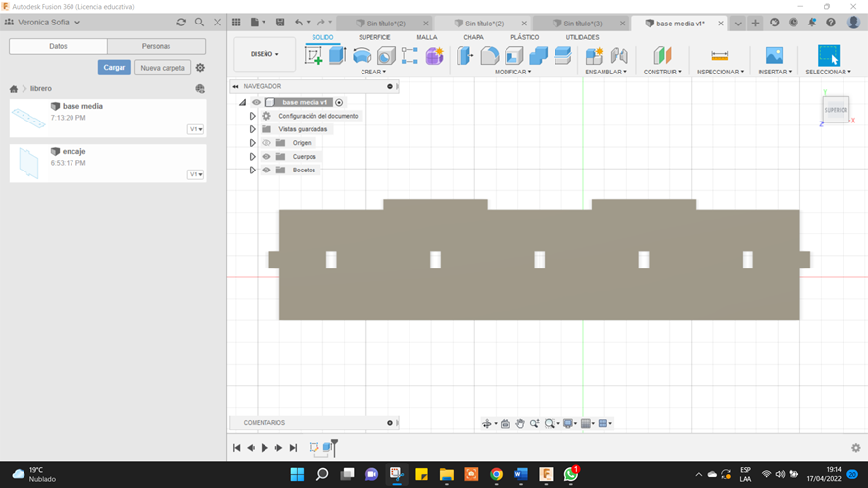Open the version V1 dropdown for base media
868x488 pixels.
195,129
